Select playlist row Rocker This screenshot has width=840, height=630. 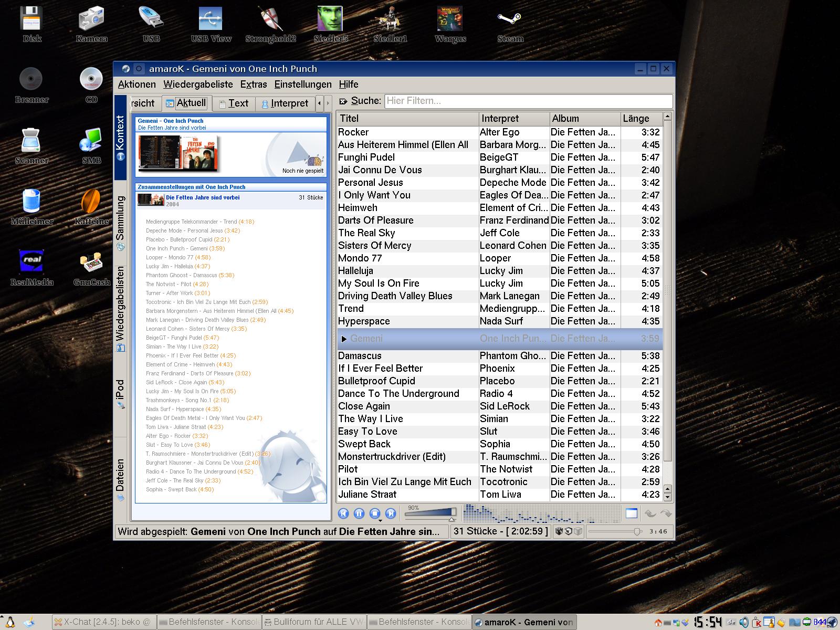(x=499, y=132)
